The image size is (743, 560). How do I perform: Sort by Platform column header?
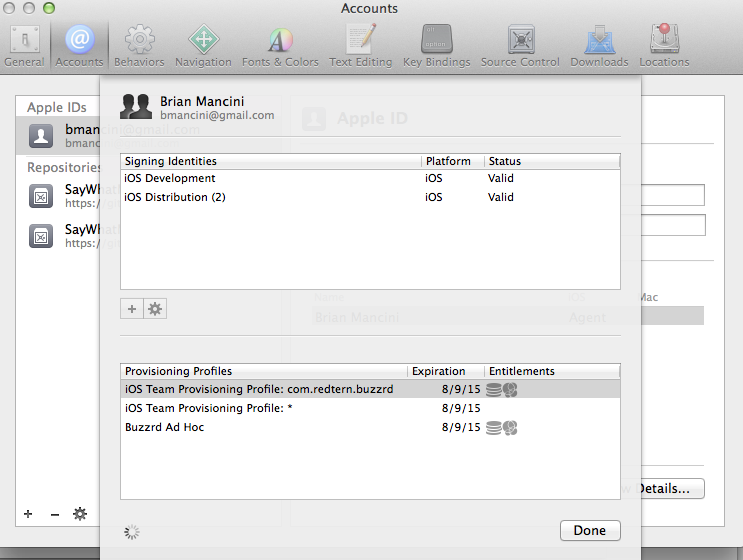coord(453,161)
